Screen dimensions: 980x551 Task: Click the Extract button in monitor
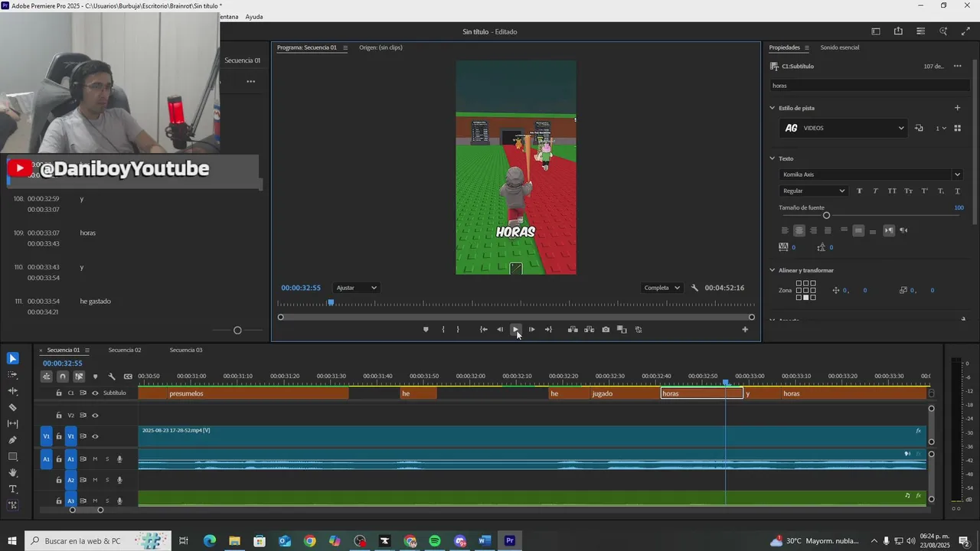point(589,330)
